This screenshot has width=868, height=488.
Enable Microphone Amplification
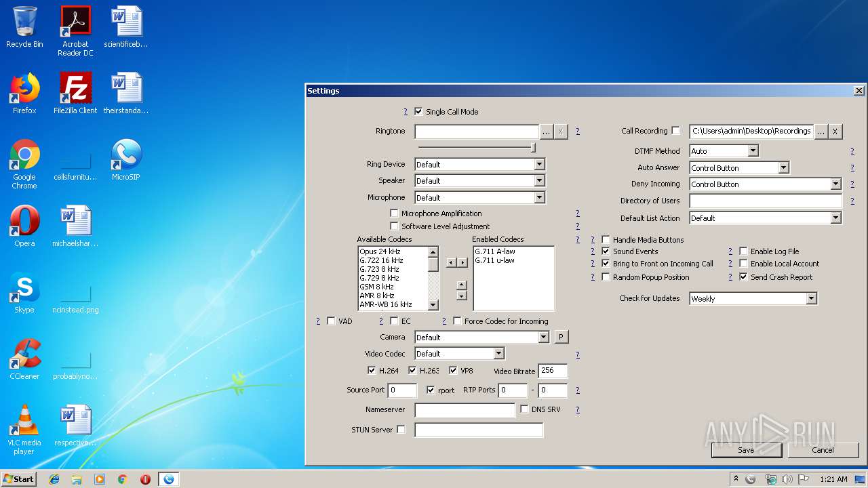(394, 213)
